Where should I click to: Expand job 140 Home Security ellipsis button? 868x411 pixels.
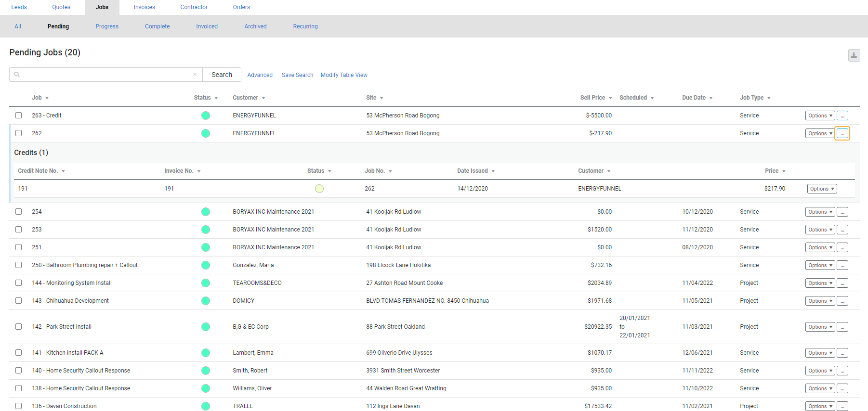[842, 371]
